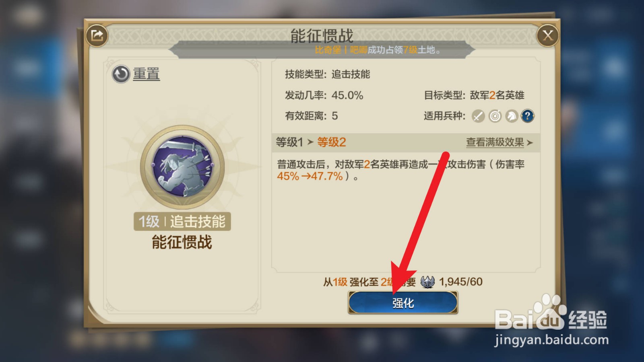Click the cavalry horse troop type icon
This screenshot has height=362, width=644.
point(511,116)
